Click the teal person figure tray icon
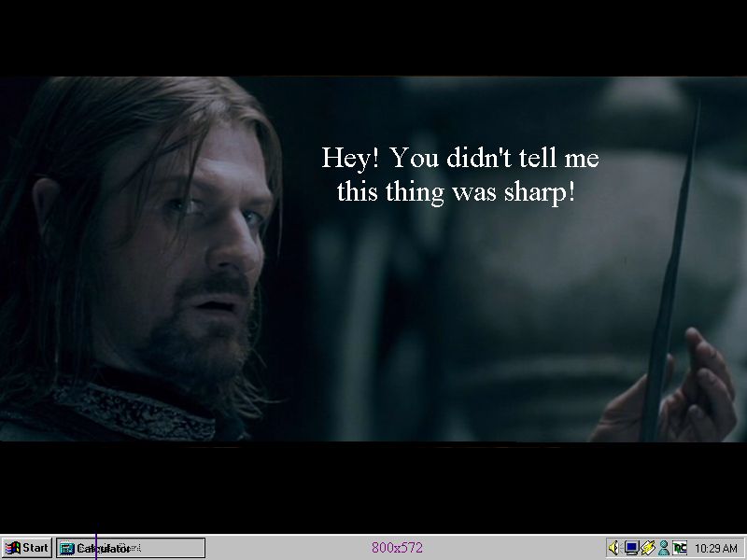 (663, 548)
